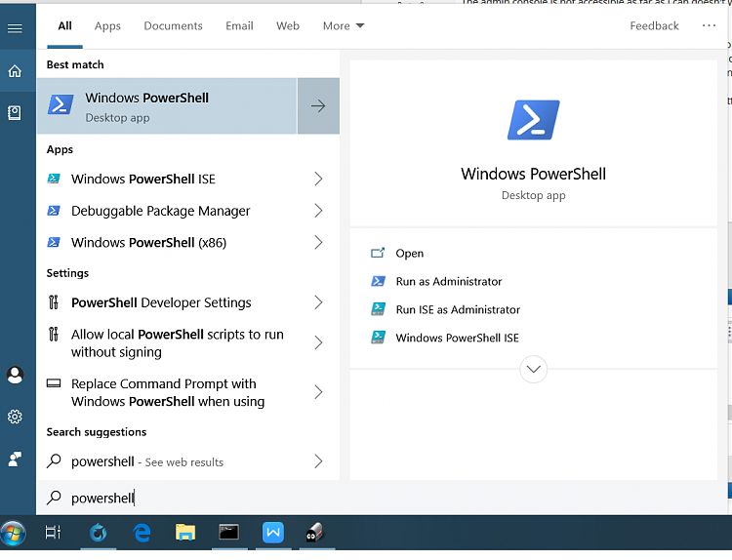
Task: Click the Windows PowerShell ISE app icon
Action: (x=54, y=179)
